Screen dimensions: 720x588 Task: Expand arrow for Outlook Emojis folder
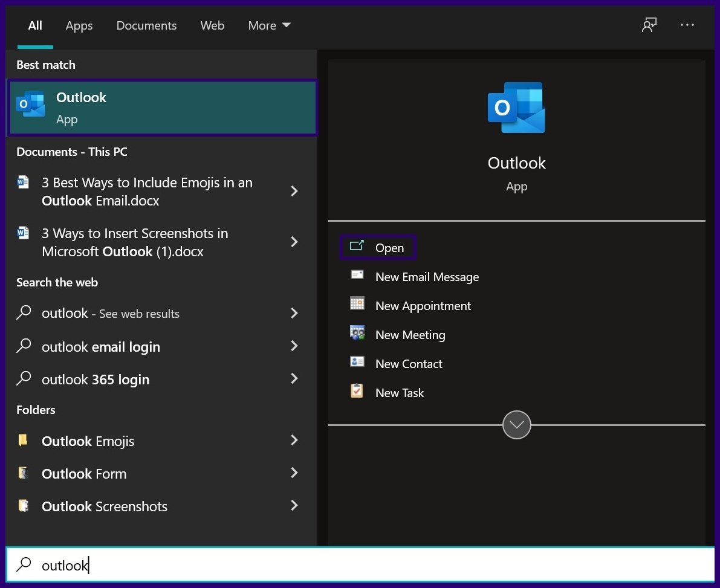[x=294, y=441]
